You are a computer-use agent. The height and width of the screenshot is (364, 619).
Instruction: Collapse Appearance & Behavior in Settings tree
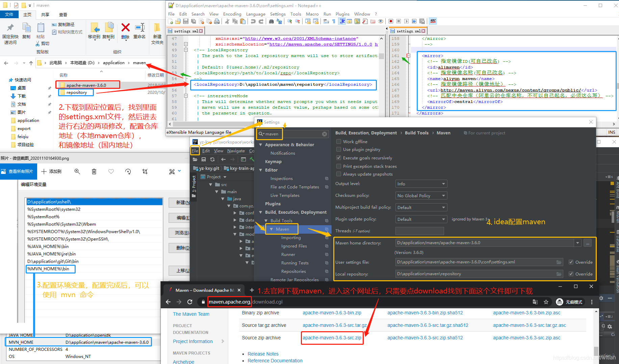(261, 145)
